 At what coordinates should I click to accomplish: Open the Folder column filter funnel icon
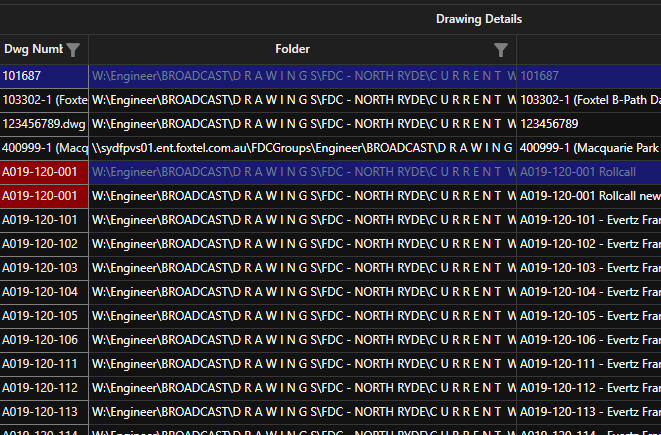click(x=501, y=49)
